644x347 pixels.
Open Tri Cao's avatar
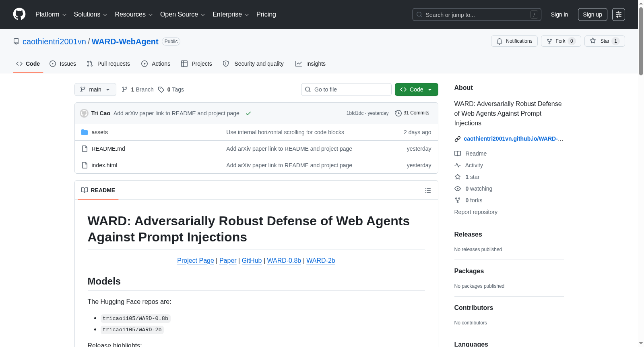(84, 113)
